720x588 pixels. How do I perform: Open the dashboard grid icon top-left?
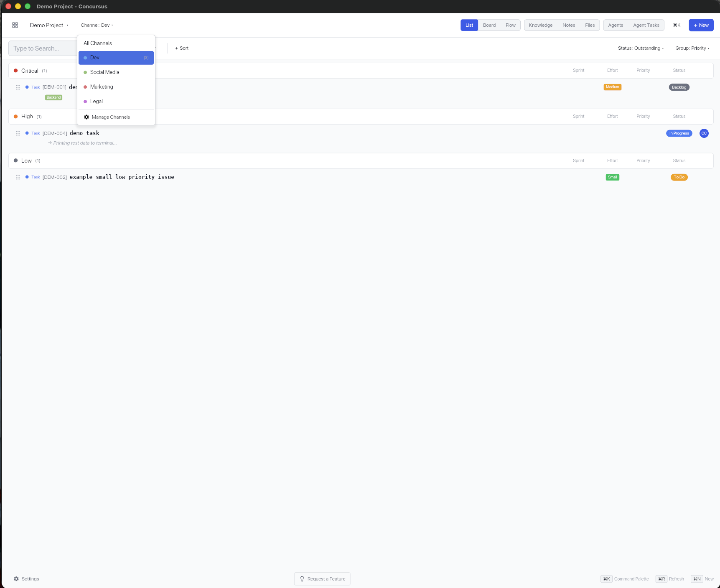pyautogui.click(x=15, y=25)
